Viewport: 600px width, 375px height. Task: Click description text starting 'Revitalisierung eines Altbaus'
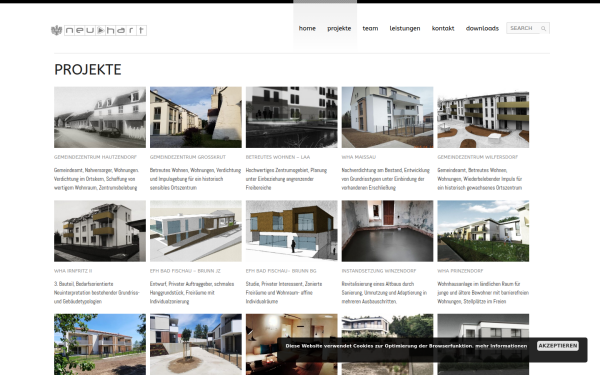pyautogui.click(x=384, y=293)
